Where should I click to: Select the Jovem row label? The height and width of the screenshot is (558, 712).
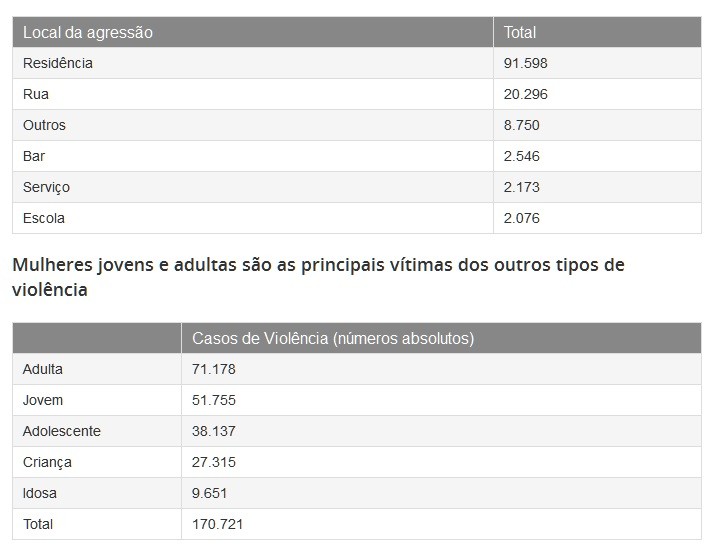point(43,400)
